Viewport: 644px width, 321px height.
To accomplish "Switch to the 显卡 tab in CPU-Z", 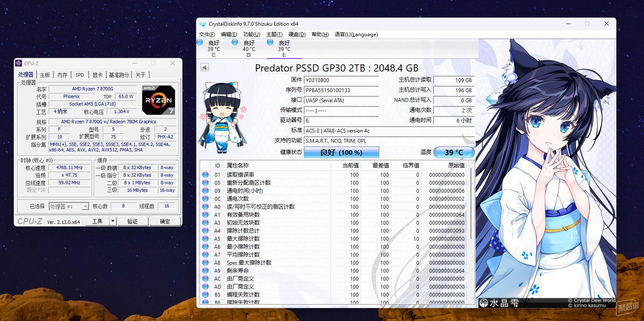I will 97,75.
